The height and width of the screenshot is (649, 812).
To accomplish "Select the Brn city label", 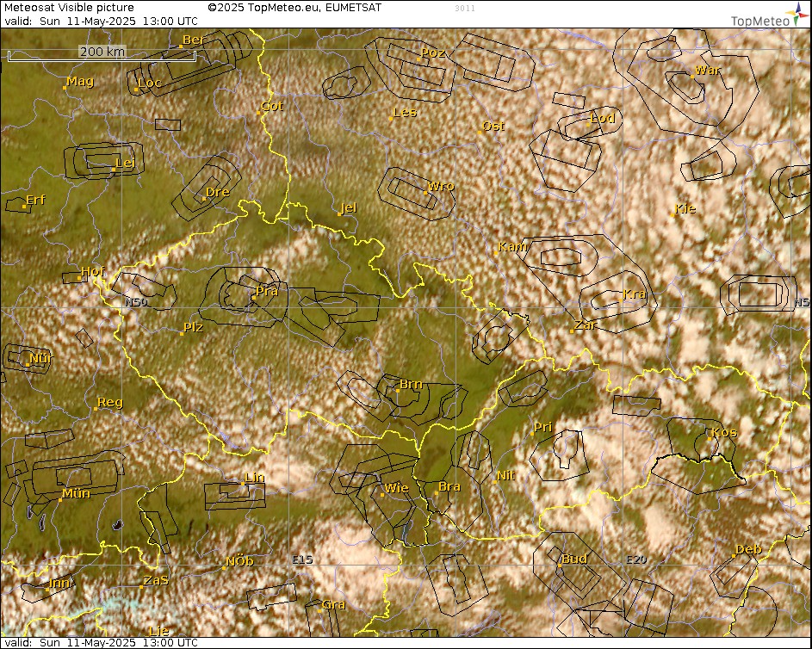I will [412, 384].
